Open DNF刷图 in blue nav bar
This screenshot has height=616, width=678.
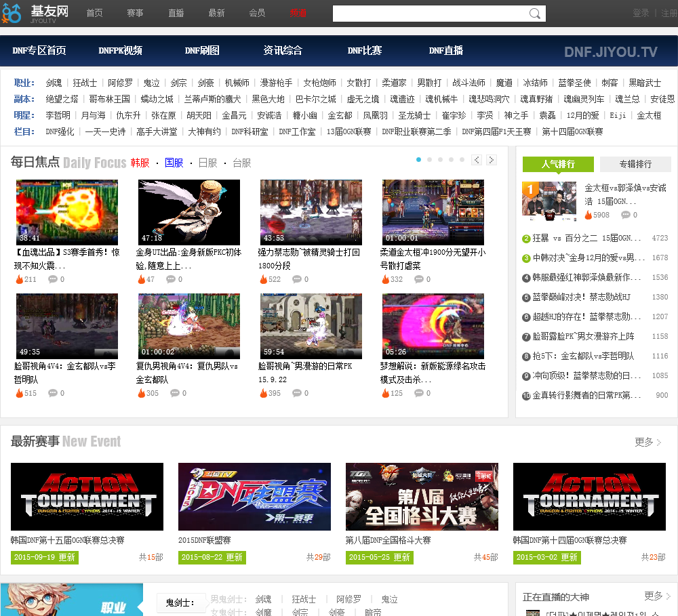(x=202, y=51)
